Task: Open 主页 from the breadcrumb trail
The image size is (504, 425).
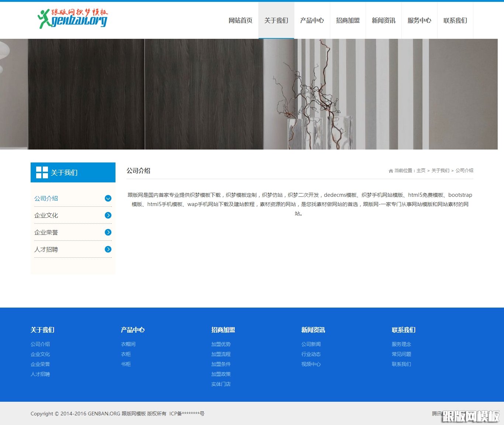Action: click(421, 171)
